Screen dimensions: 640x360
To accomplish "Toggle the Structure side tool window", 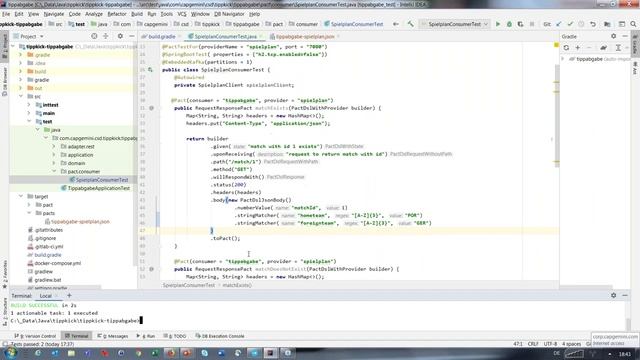I will coord(4,311).
